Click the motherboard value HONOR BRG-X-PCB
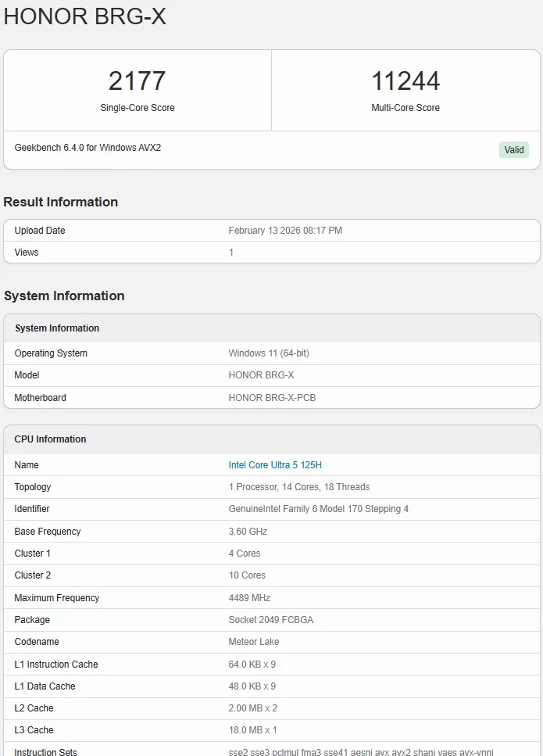The width and height of the screenshot is (543, 756). pyautogui.click(x=272, y=398)
